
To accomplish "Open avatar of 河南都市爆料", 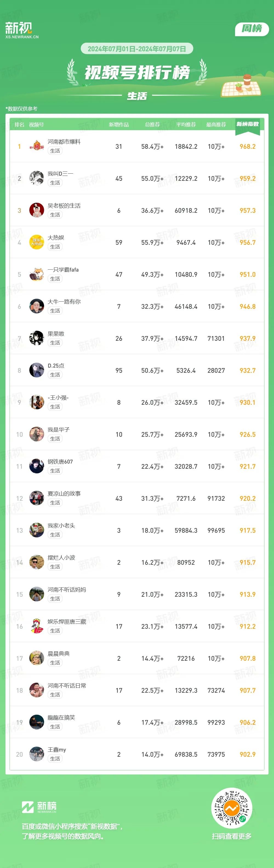I will [36, 146].
